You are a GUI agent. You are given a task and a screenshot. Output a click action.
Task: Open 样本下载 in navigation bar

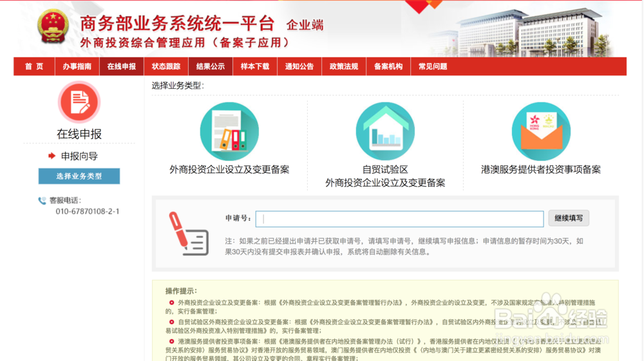point(255,66)
